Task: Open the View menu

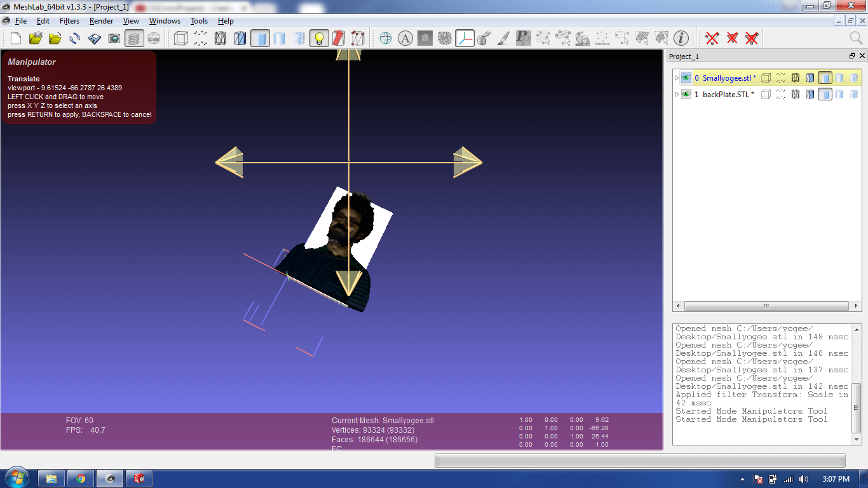Action: click(x=131, y=21)
